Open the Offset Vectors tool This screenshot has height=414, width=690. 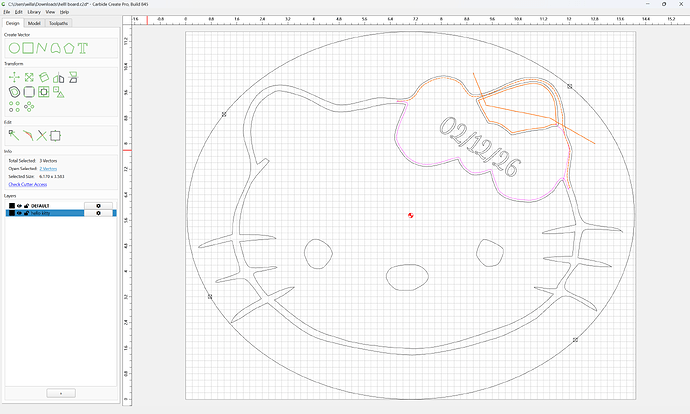(15, 92)
